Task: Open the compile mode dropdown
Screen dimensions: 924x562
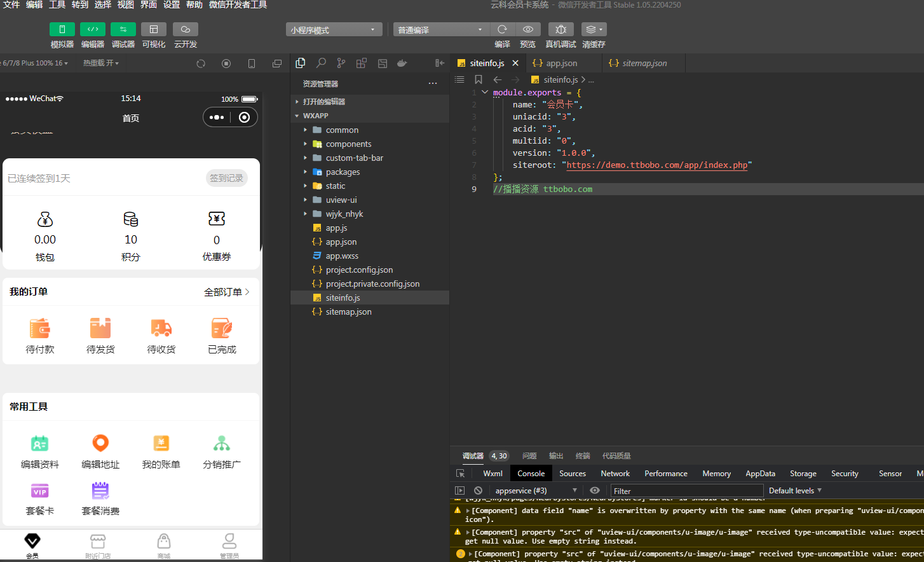Action: point(441,30)
